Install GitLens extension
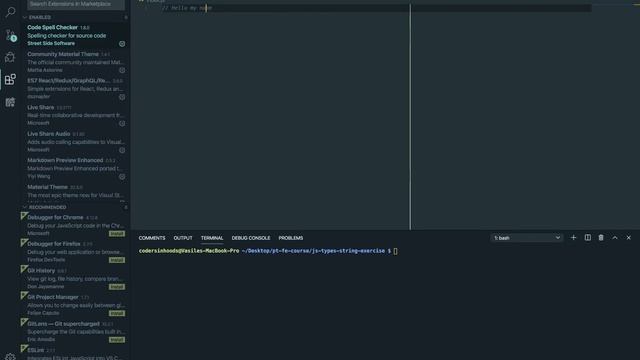Viewport: 640px width, 360px height. 117,340
